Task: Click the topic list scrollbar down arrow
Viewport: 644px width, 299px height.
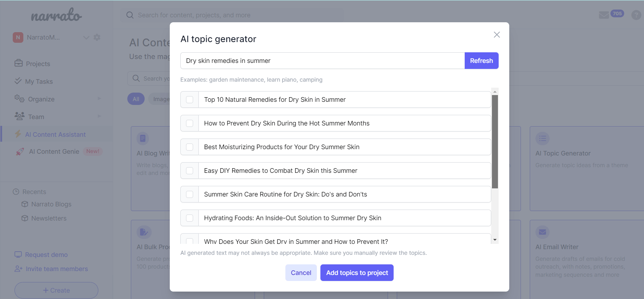Action: click(x=495, y=240)
